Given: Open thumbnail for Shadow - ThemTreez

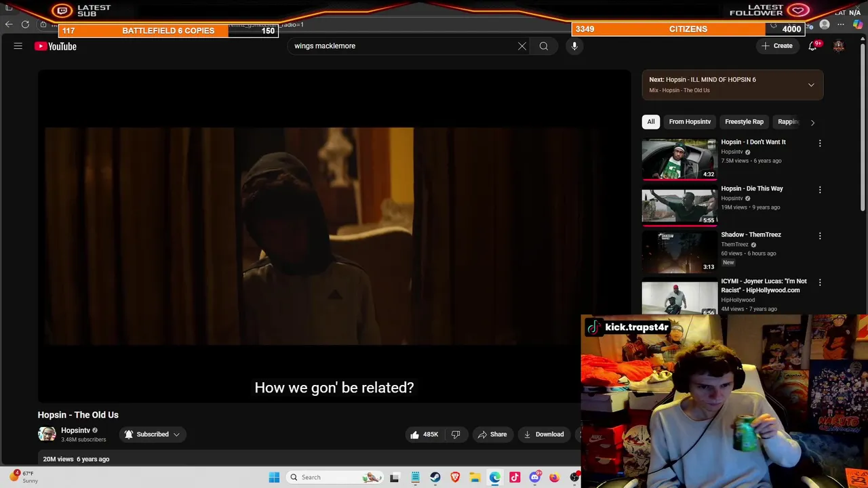Looking at the screenshot, I should (679, 252).
